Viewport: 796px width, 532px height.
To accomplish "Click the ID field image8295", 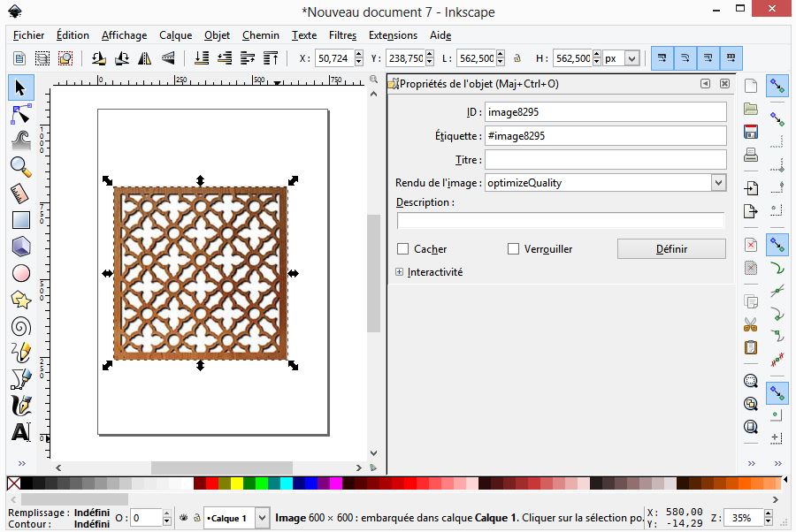I will coord(605,112).
